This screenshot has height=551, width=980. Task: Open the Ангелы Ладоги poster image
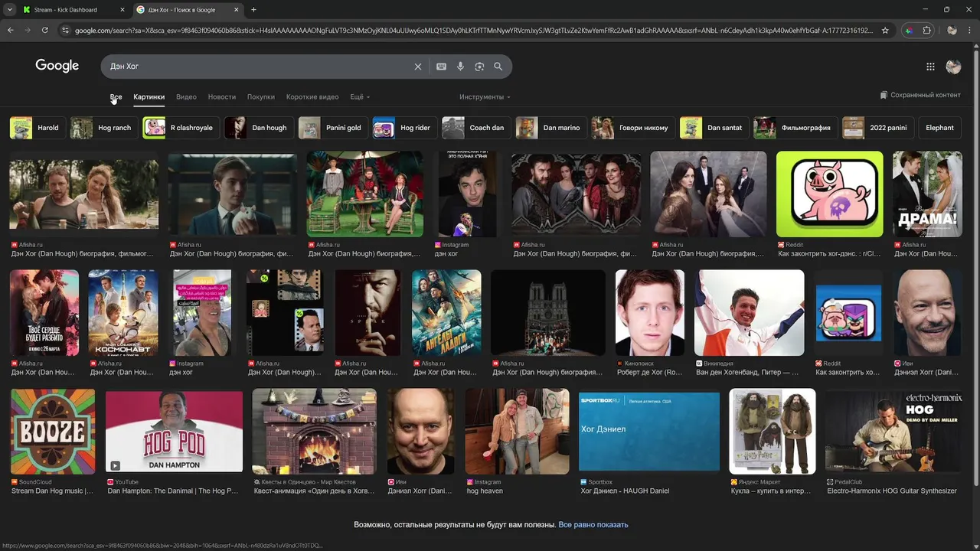point(446,312)
